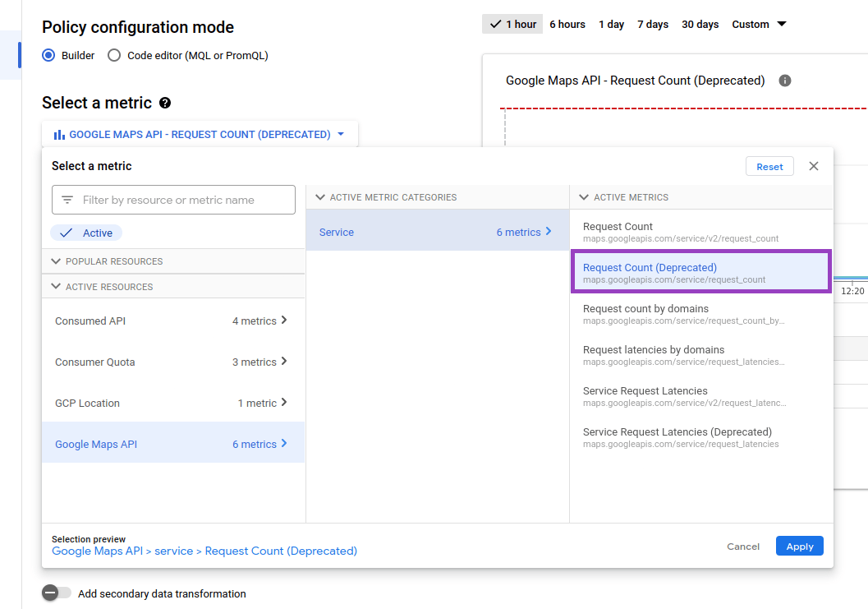The height and width of the screenshot is (609, 868).
Task: Type in the Filter by resource field
Action: [182, 200]
